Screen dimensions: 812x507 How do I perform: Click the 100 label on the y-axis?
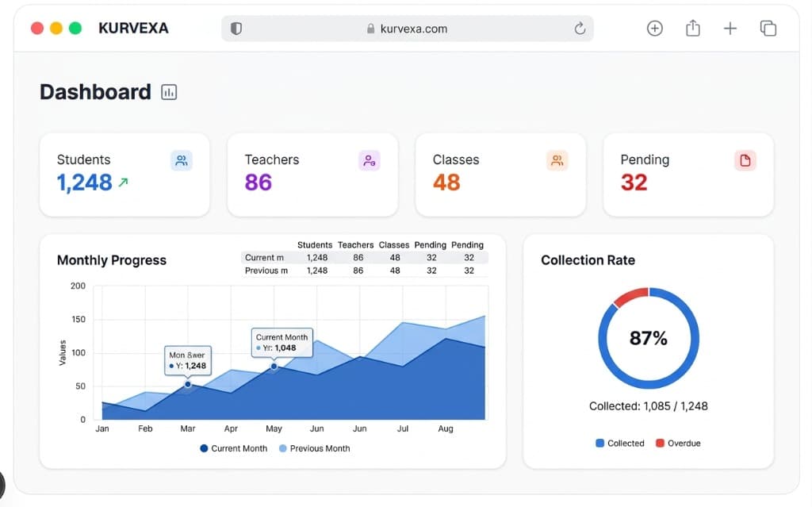(x=79, y=353)
